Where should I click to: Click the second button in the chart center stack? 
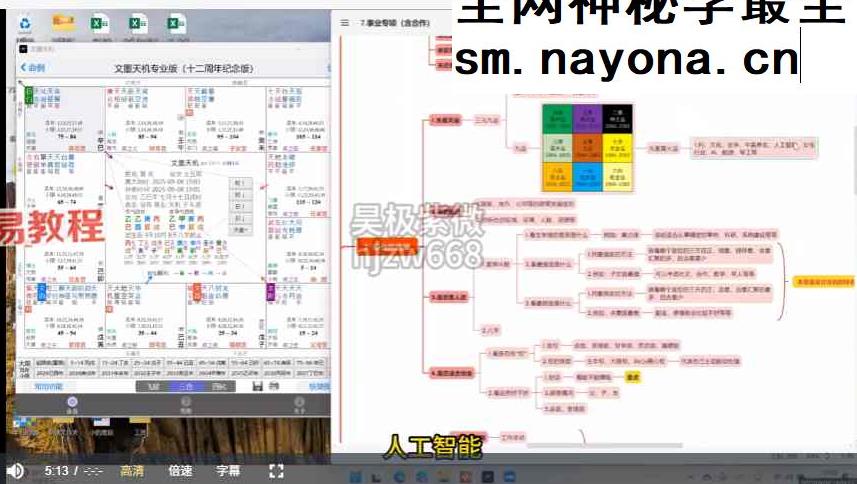coord(239,195)
